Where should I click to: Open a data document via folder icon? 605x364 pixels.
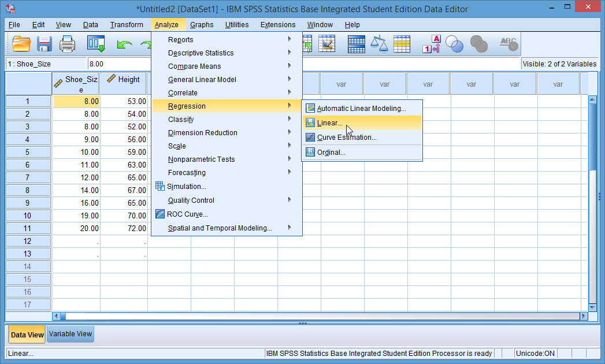click(x=21, y=44)
